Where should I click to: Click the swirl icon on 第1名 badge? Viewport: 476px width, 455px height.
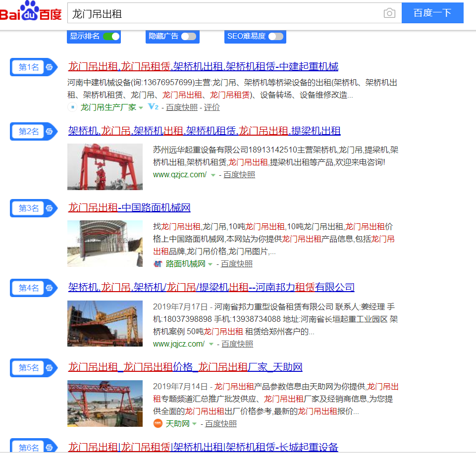(49, 67)
